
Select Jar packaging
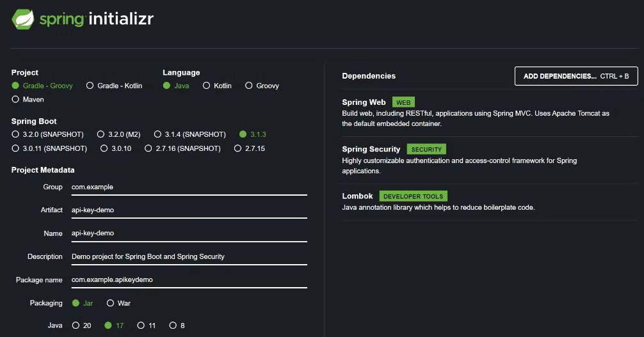pos(83,303)
